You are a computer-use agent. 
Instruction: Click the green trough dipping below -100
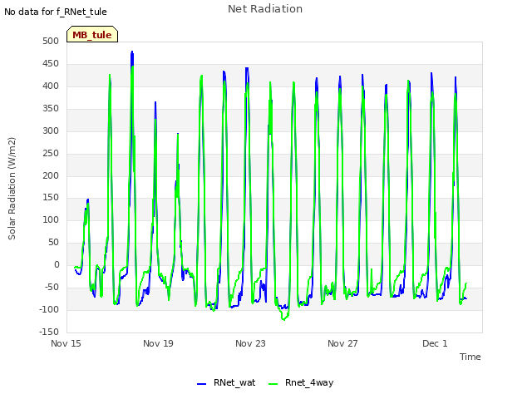click(284, 318)
